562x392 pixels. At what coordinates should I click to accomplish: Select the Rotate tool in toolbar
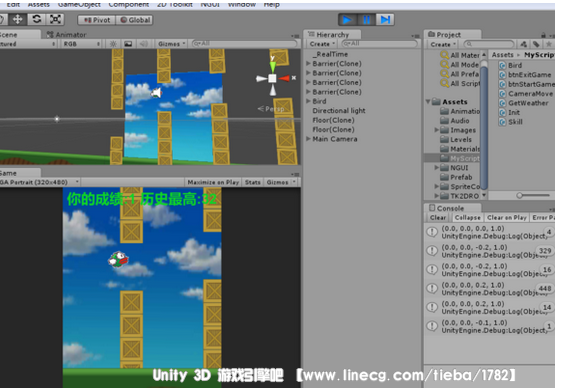36,19
